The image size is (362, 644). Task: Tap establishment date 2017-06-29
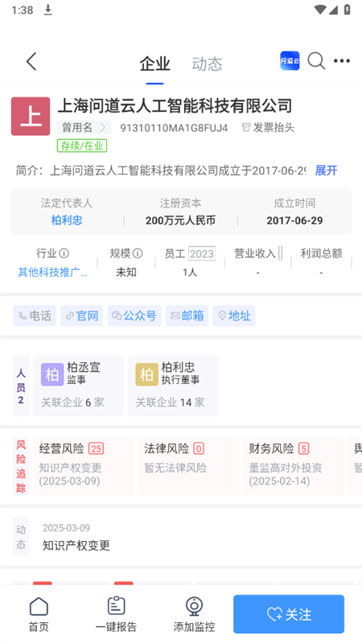294,221
